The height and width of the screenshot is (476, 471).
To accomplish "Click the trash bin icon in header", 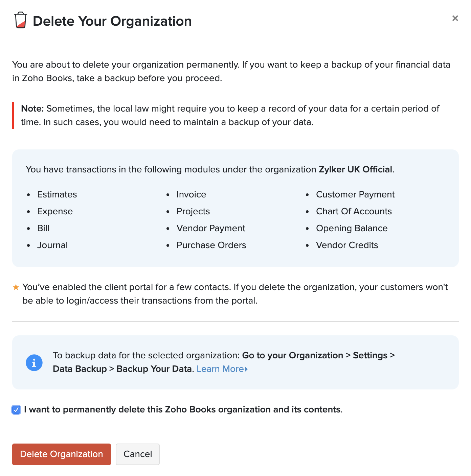I will pyautogui.click(x=20, y=20).
